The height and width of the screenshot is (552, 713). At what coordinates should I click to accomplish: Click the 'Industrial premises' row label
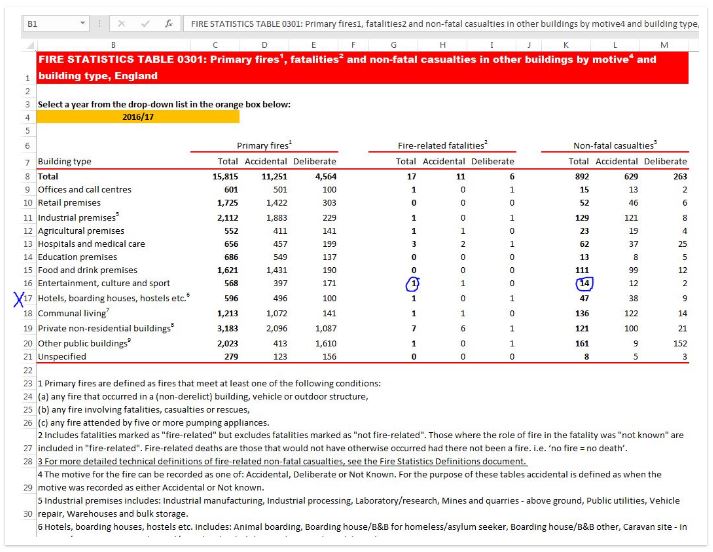click(x=78, y=217)
